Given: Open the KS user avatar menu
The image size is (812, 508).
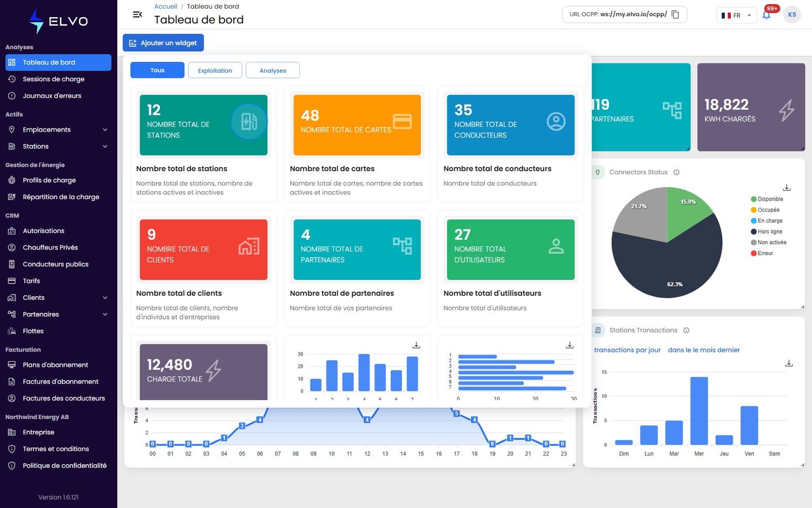Looking at the screenshot, I should pyautogui.click(x=792, y=14).
